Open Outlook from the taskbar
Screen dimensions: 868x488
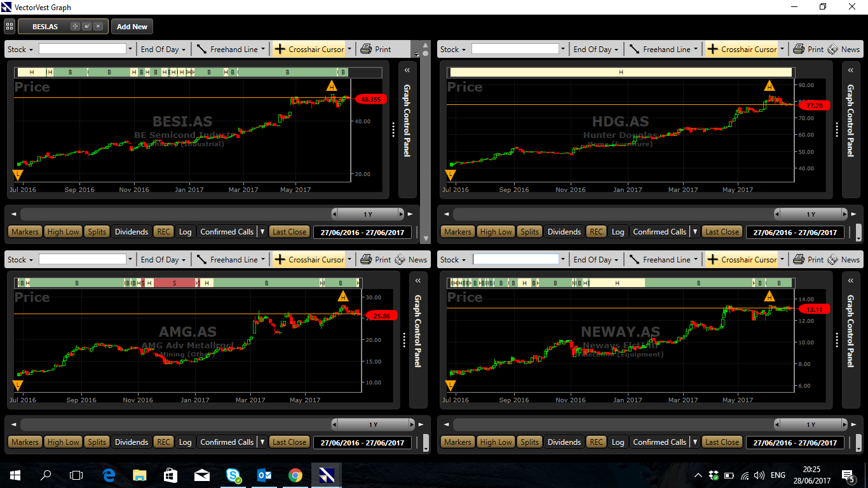(x=264, y=475)
